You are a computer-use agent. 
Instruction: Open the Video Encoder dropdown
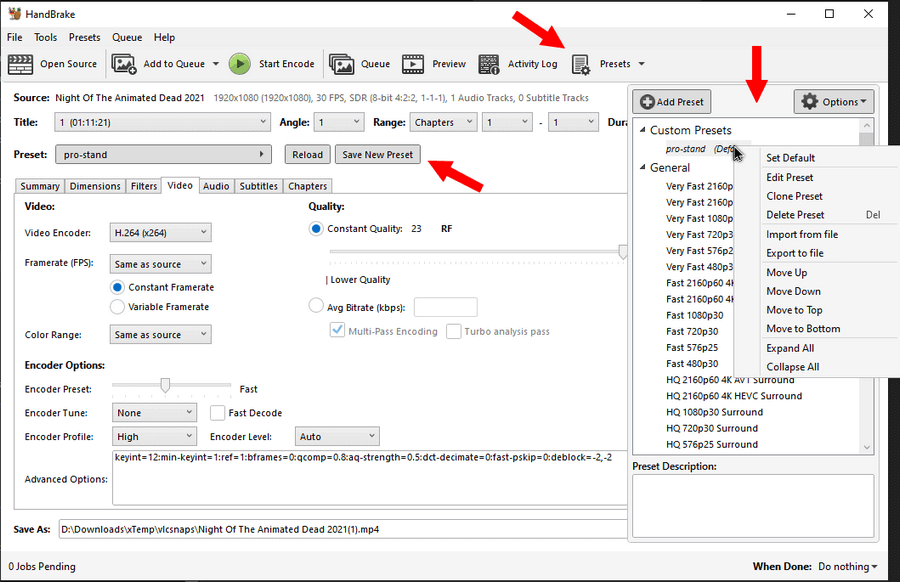(160, 233)
